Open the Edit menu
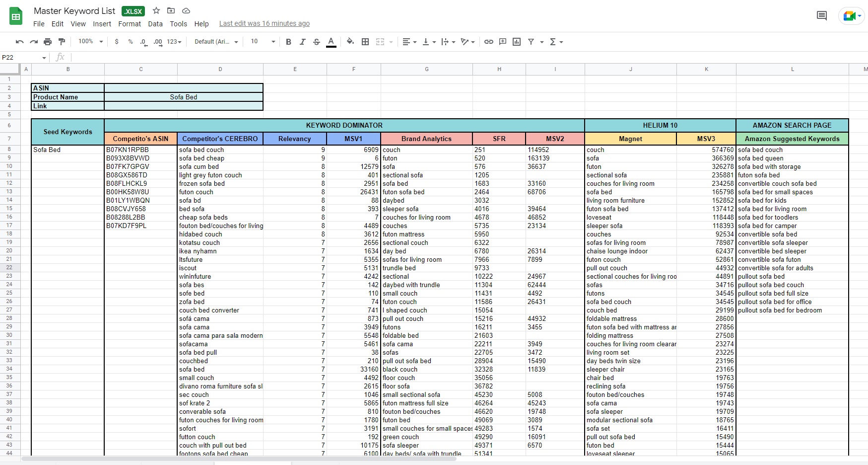 pos(58,24)
